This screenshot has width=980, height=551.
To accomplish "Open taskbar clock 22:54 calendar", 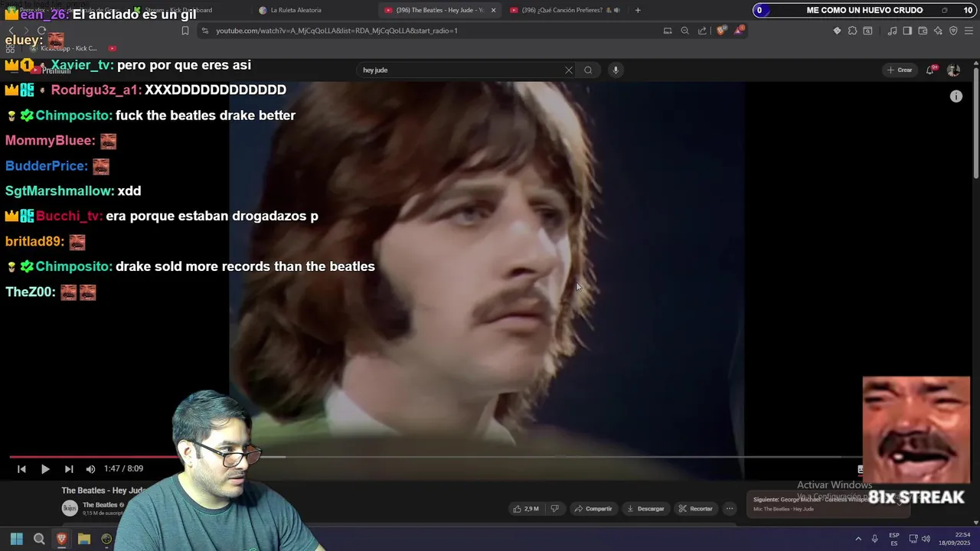I will pyautogui.click(x=953, y=539).
